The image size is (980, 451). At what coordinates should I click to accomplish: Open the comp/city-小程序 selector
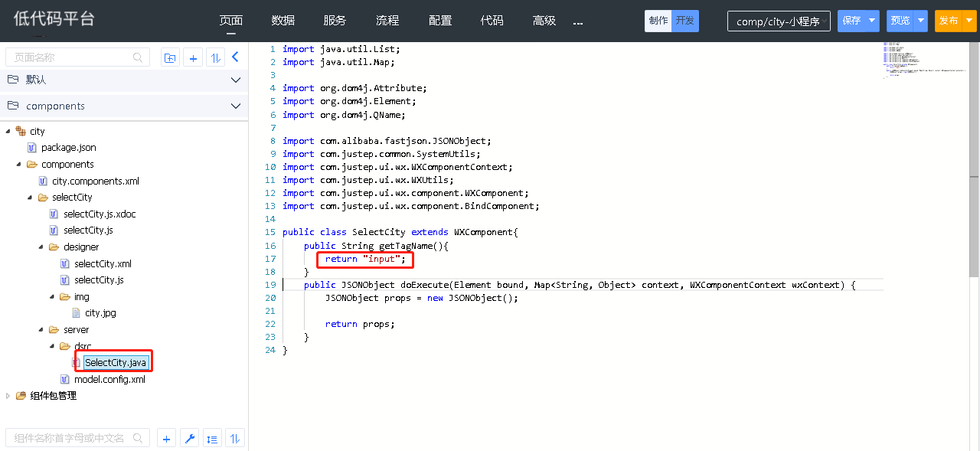coord(778,21)
